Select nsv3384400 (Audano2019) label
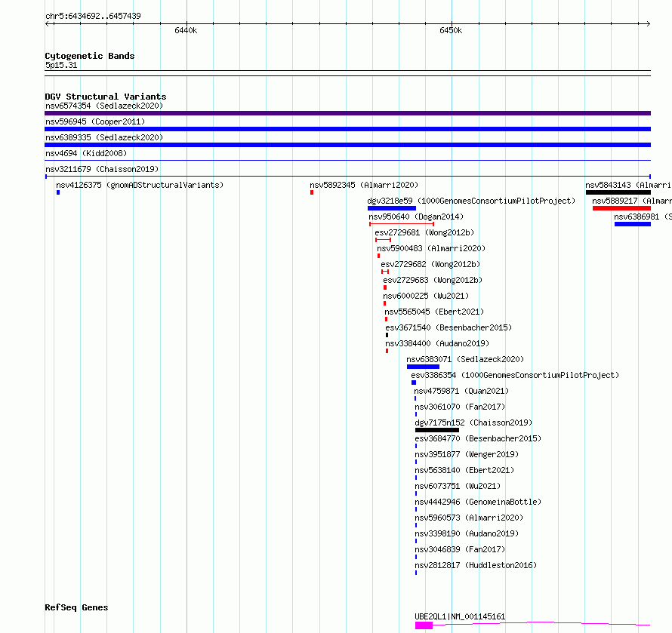 point(437,343)
